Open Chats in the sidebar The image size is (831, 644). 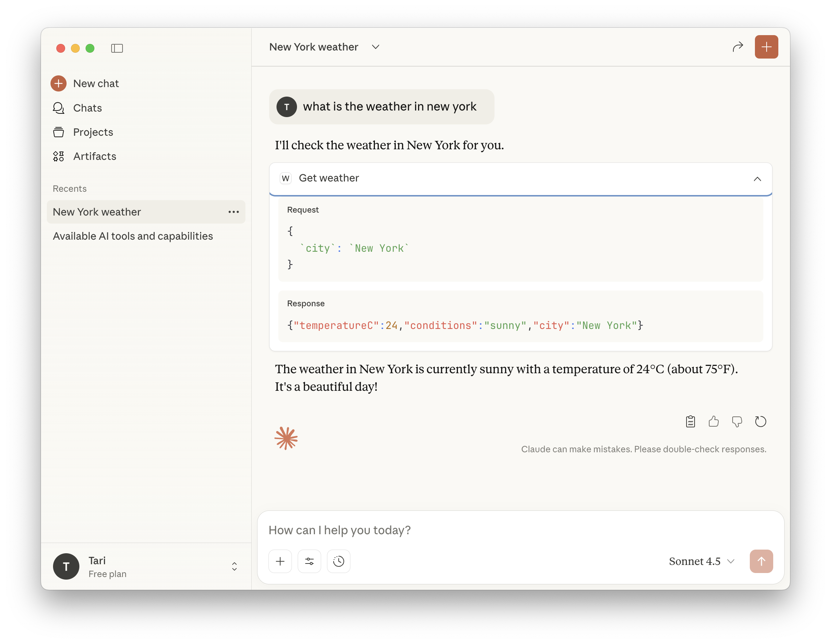[87, 108]
